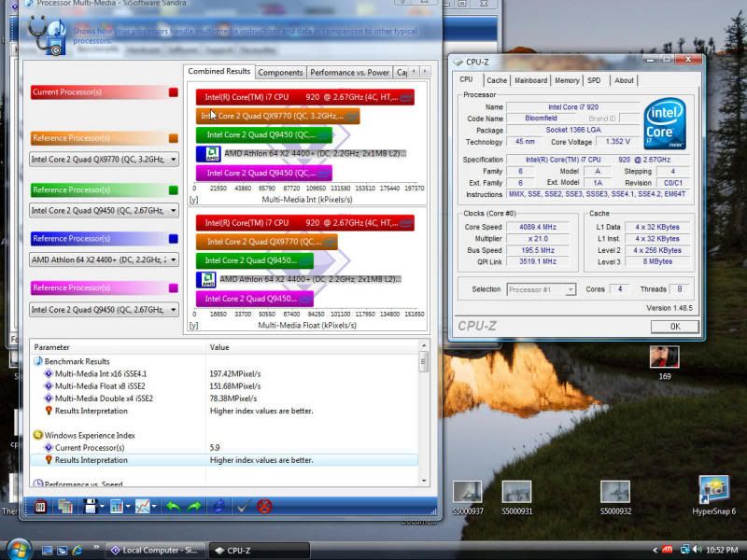
Task: Open the desktop thumbnail labeled 169
Action: pyautogui.click(x=665, y=363)
